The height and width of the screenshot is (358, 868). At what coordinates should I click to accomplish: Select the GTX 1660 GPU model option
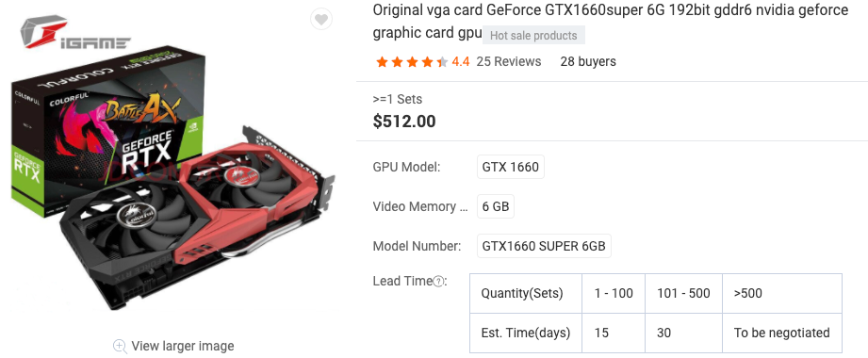(x=511, y=167)
